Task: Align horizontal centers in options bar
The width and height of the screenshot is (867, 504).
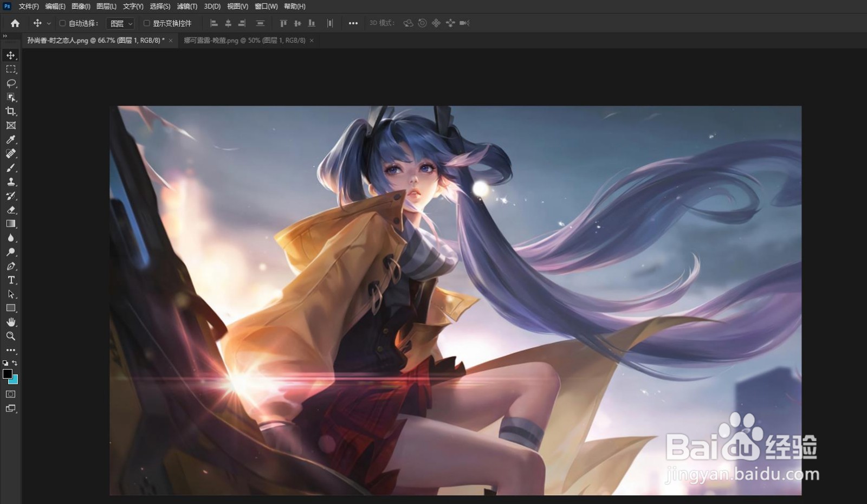Action: click(228, 23)
